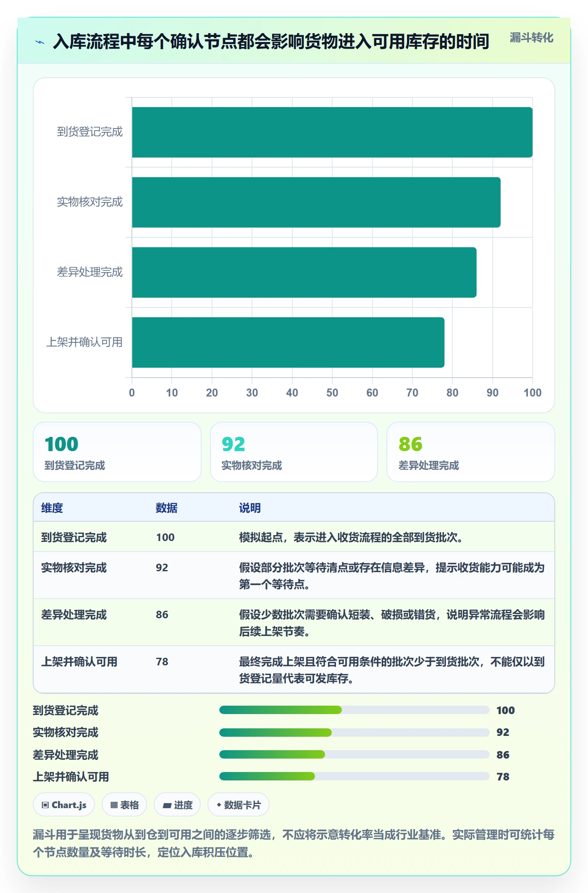Click the 进度 tag chip

(x=177, y=805)
